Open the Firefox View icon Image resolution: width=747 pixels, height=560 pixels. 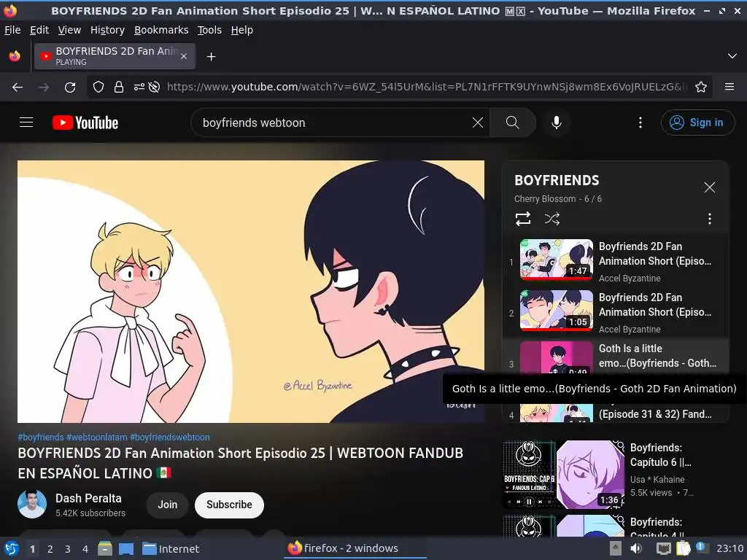[15, 56]
